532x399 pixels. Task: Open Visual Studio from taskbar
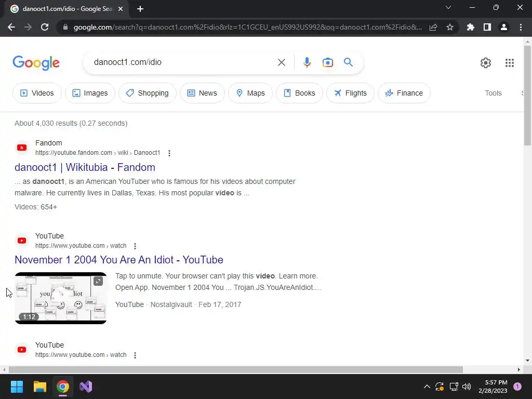[86, 387]
